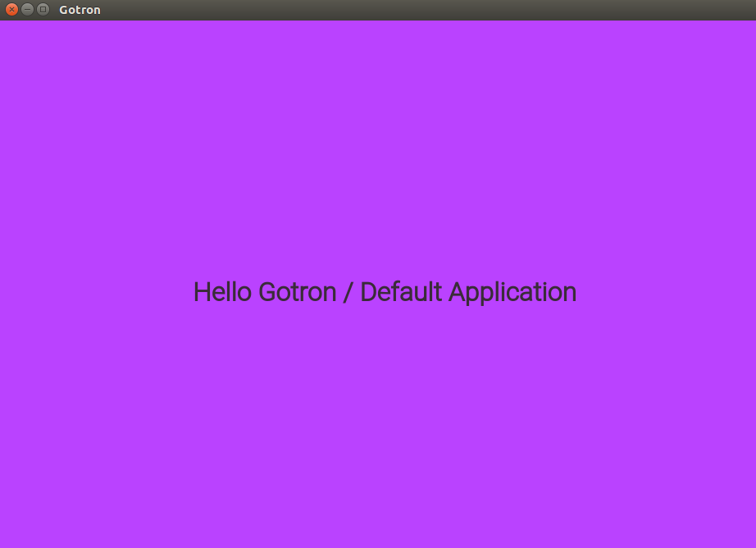Image resolution: width=756 pixels, height=548 pixels.
Task: Click the word 'Hello' in the heading
Action: (x=223, y=292)
